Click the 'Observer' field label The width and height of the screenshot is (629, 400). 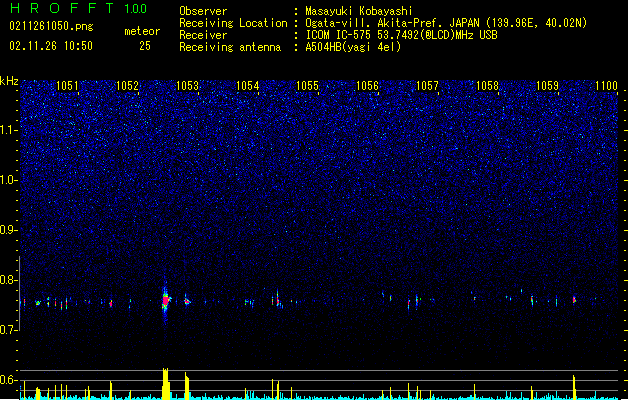pos(203,11)
